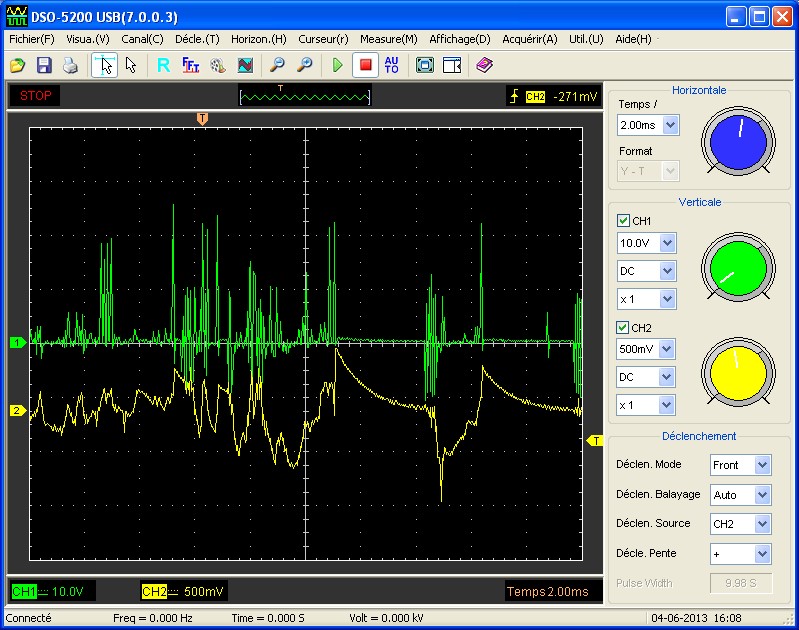The image size is (799, 630).
Task: Open the Décle.(T) menu
Action: tap(197, 39)
